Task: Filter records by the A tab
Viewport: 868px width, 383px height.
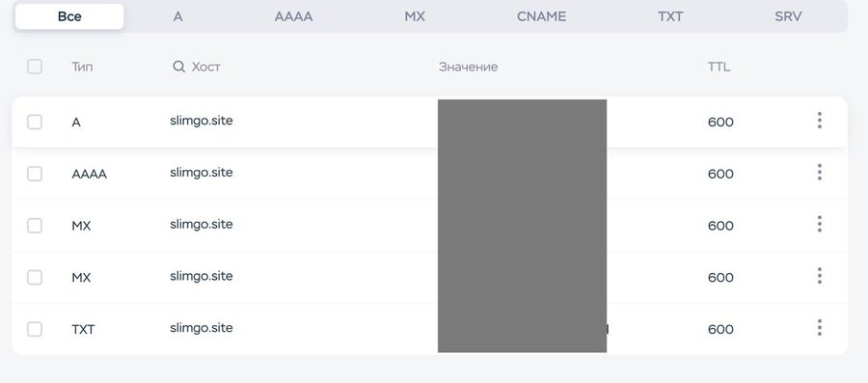Action: [177, 16]
